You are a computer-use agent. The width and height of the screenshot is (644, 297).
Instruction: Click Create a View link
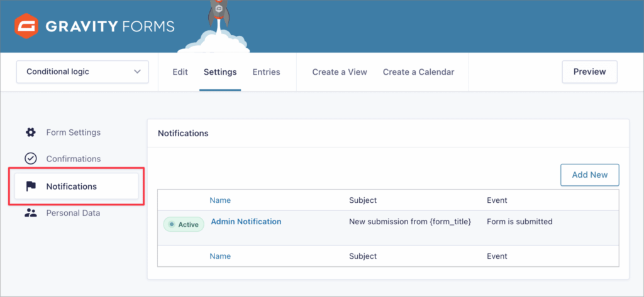(x=340, y=72)
